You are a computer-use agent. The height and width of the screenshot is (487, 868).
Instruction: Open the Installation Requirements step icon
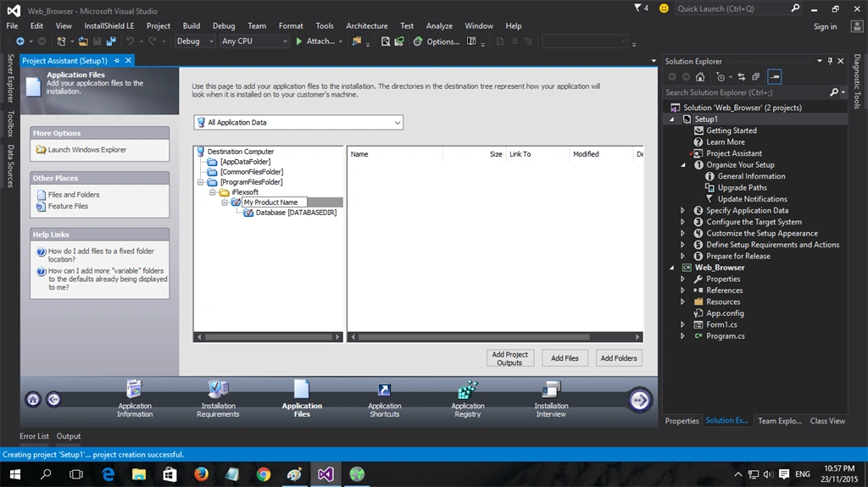[218, 390]
